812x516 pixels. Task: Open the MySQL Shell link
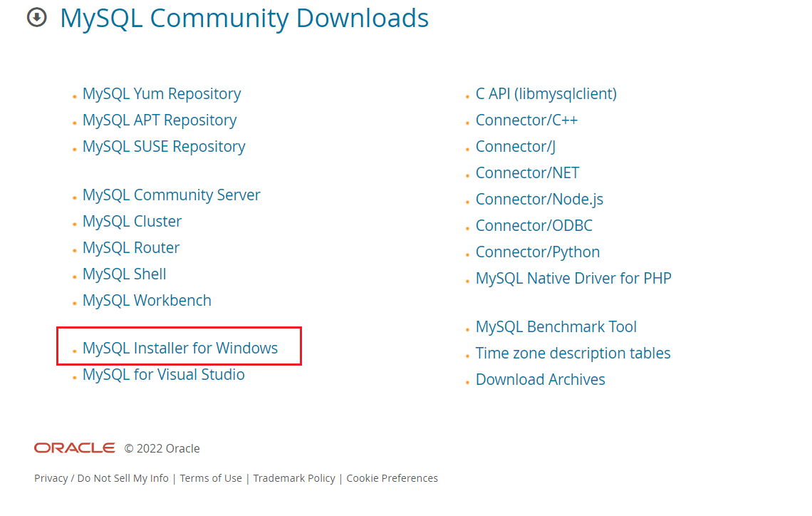click(x=124, y=274)
